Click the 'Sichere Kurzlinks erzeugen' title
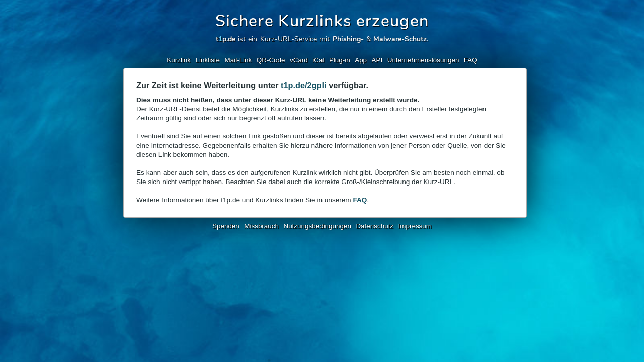This screenshot has width=644, height=362. coord(322,21)
